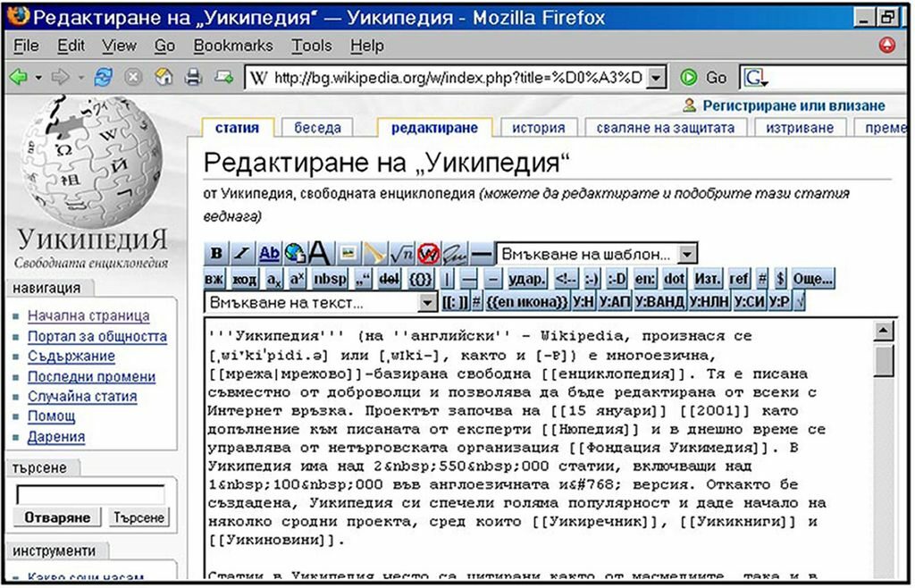
Task: Click the удар. button
Action: point(526,279)
